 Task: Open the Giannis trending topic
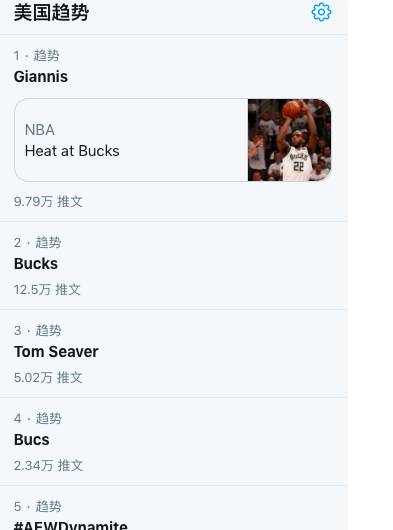click(x=41, y=77)
